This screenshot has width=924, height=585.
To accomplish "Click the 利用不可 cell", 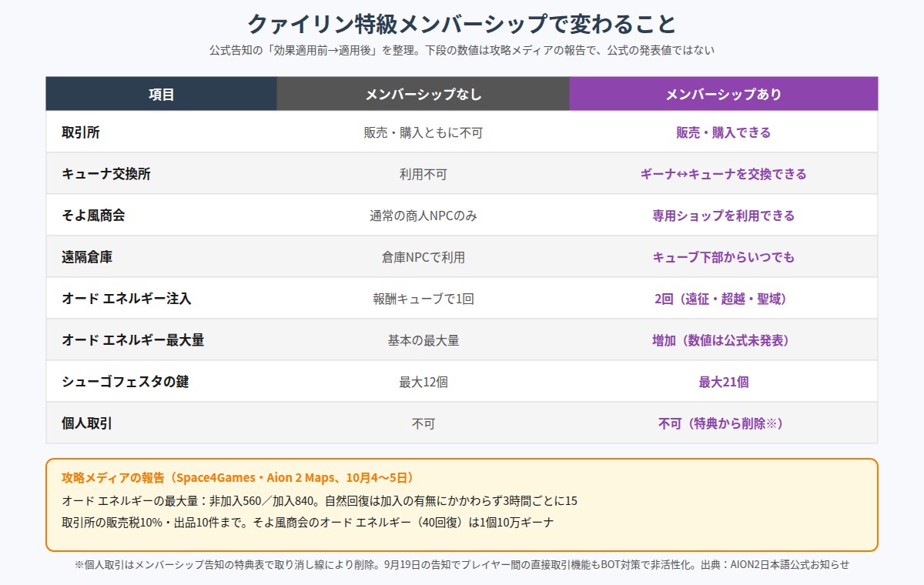I will pos(423,174).
